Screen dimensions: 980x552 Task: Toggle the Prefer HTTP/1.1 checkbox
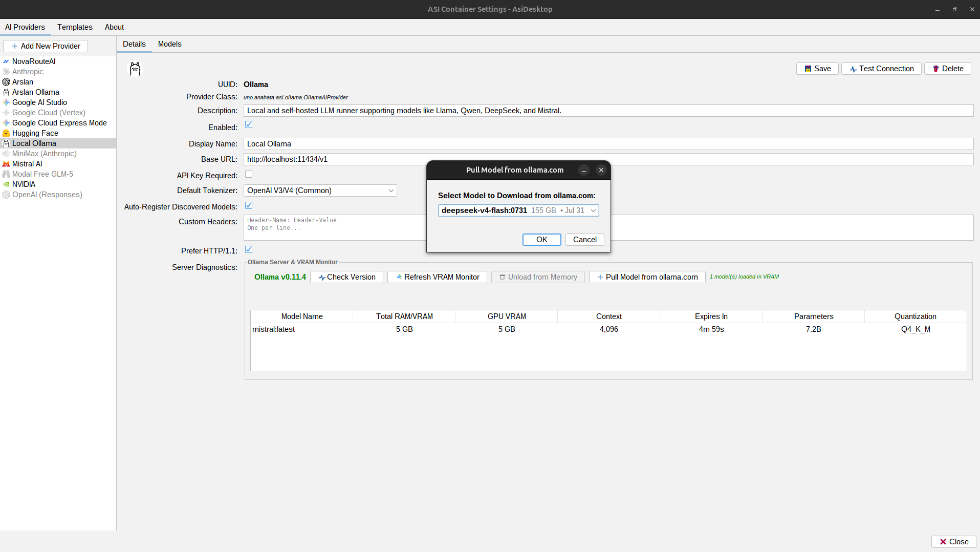click(249, 249)
